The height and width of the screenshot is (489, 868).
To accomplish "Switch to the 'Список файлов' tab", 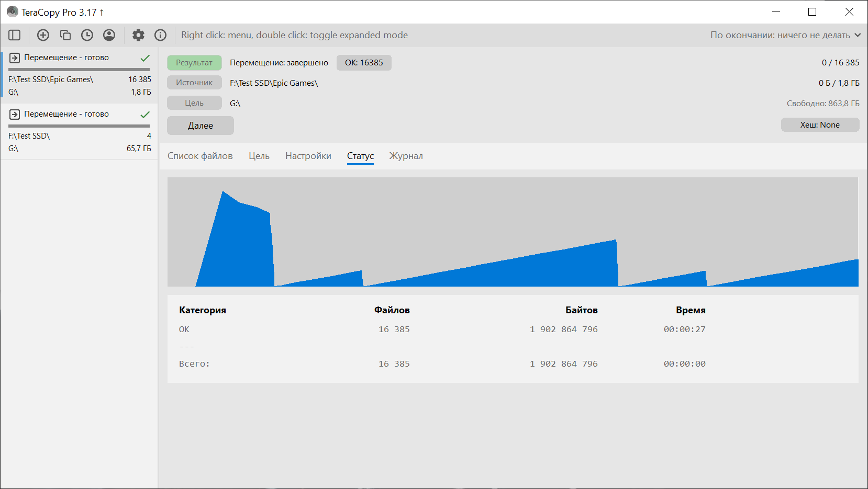I will [200, 156].
